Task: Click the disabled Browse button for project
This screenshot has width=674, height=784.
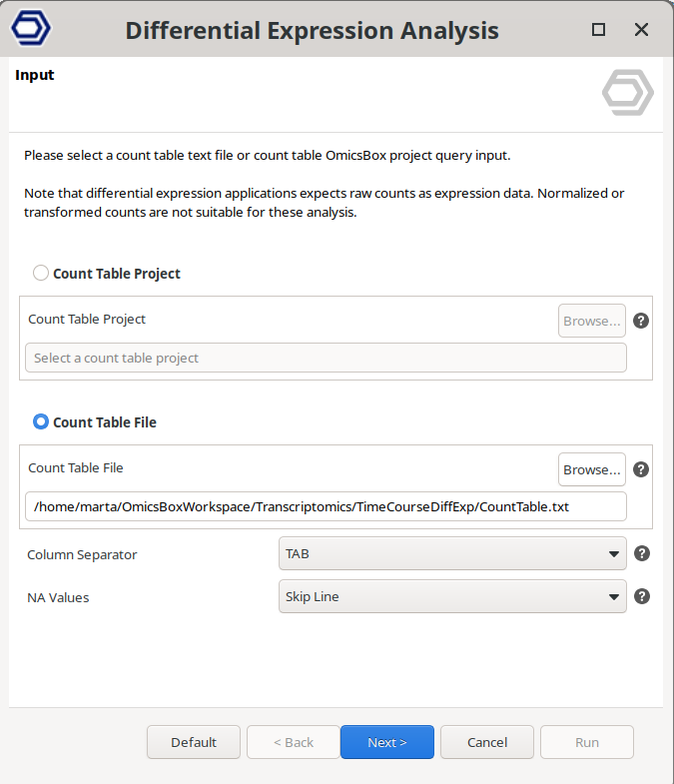Action: point(592,321)
